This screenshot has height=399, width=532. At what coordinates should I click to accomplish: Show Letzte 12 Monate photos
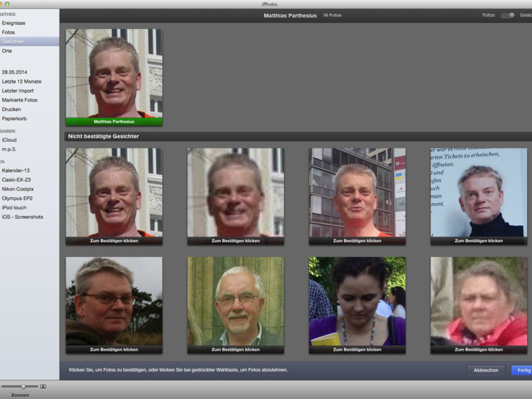21,81
